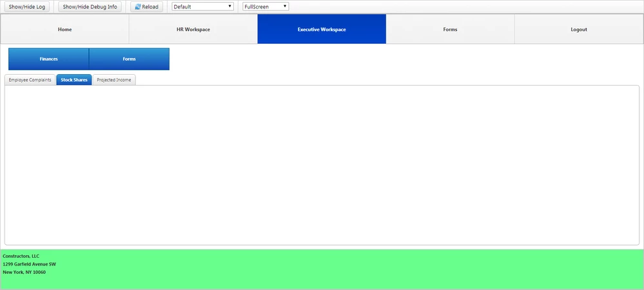Select the Executive Workspace menu
Image resolution: width=644 pixels, height=290 pixels.
click(322, 29)
